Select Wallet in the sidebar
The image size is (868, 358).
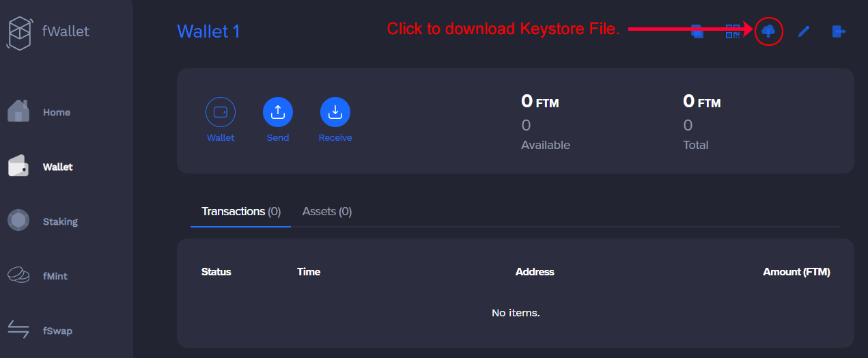click(x=40, y=167)
